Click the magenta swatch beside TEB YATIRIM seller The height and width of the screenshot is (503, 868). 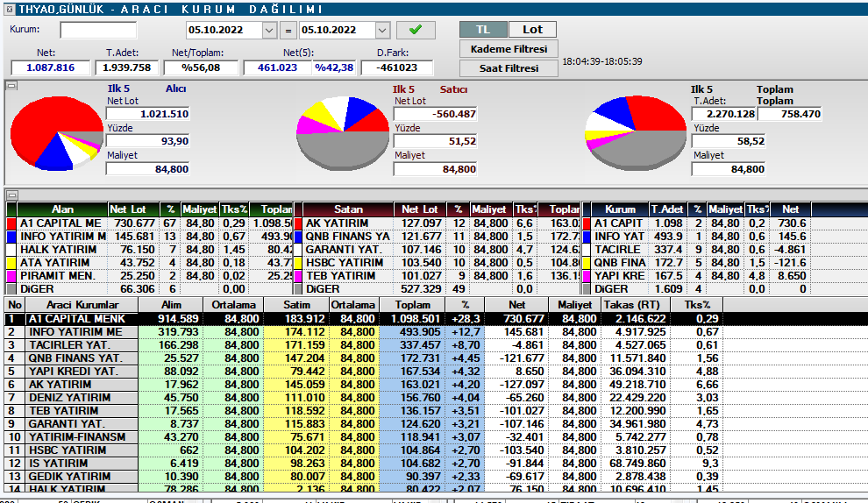(x=298, y=275)
